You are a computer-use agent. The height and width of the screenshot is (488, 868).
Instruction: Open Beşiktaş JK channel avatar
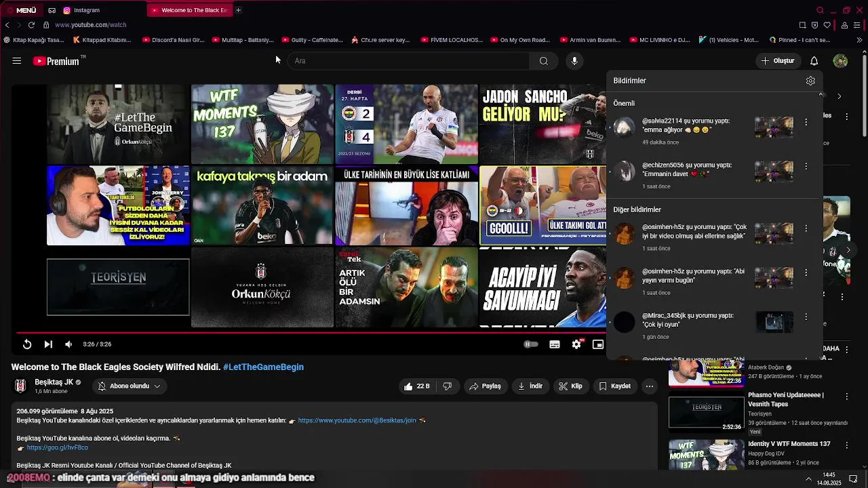(x=20, y=386)
